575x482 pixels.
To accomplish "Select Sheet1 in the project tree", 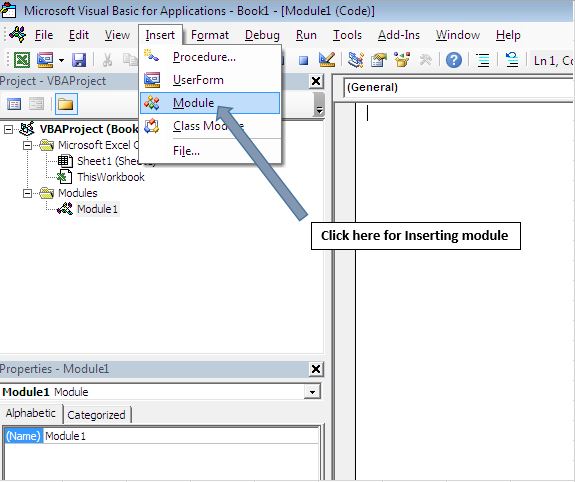I will [107, 161].
